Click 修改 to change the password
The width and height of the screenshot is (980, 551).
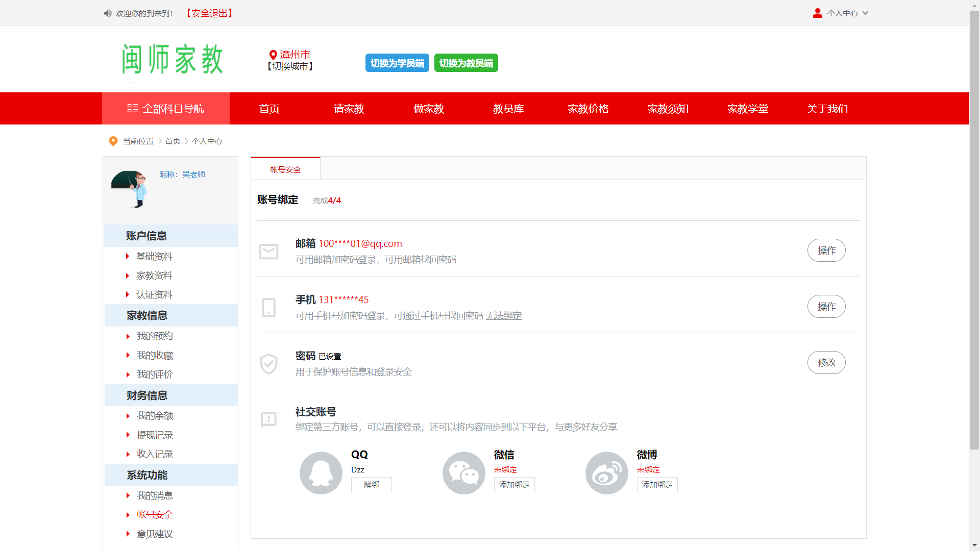pyautogui.click(x=826, y=362)
